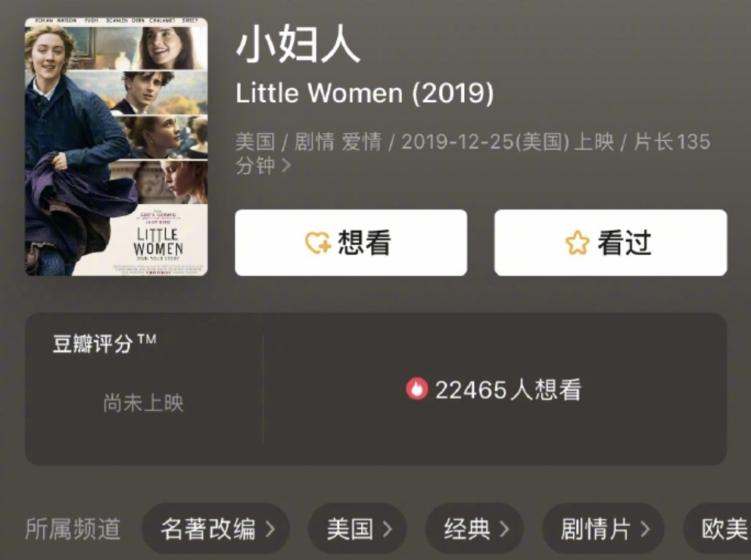Viewport: 751px width, 560px height.
Task: Open the 经典 channel chevron
Action: coord(504,529)
